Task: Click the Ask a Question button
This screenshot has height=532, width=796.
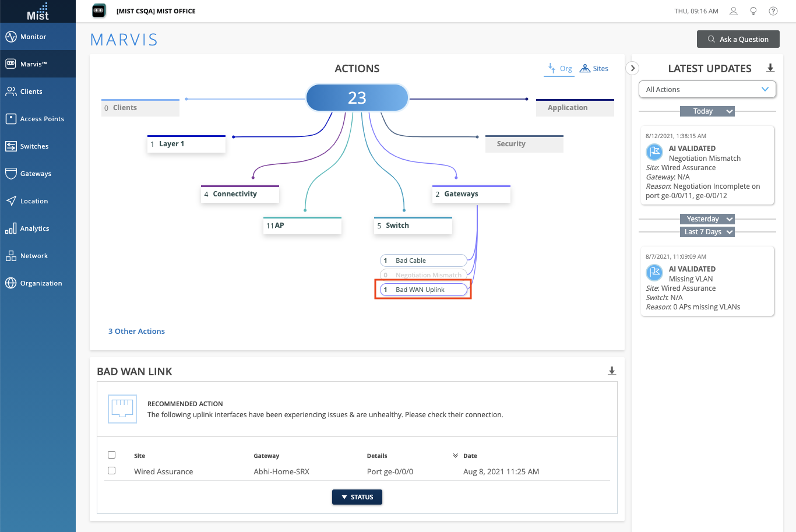Action: (738, 39)
